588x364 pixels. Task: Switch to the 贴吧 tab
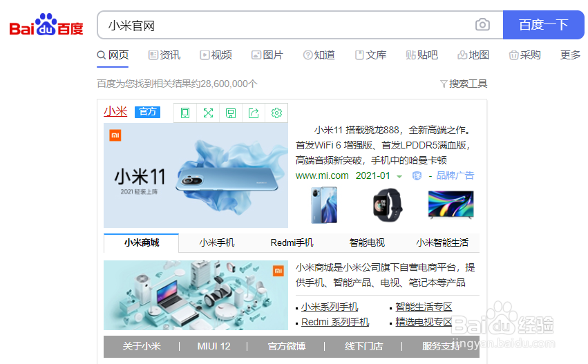(422, 55)
